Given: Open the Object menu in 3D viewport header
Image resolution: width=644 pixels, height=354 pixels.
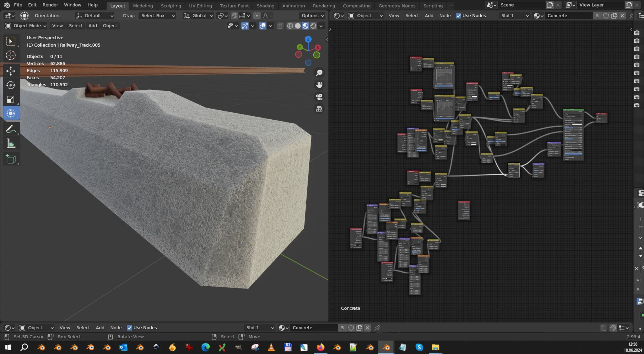Looking at the screenshot, I should [x=110, y=26].
